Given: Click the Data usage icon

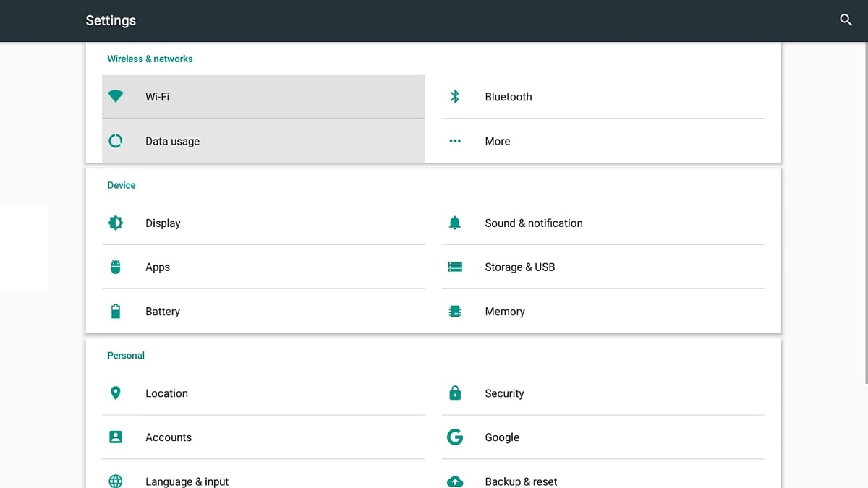Looking at the screenshot, I should (116, 141).
